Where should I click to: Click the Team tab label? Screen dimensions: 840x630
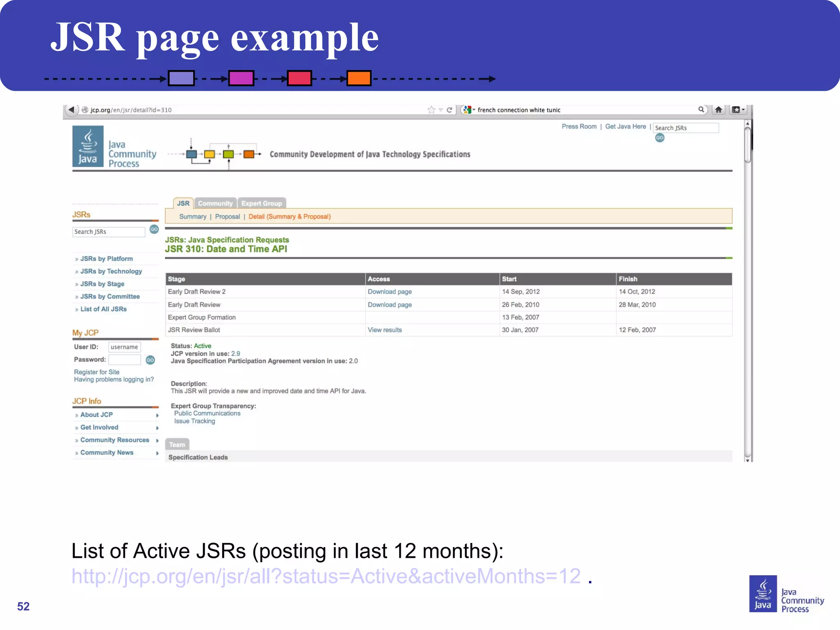tap(177, 445)
